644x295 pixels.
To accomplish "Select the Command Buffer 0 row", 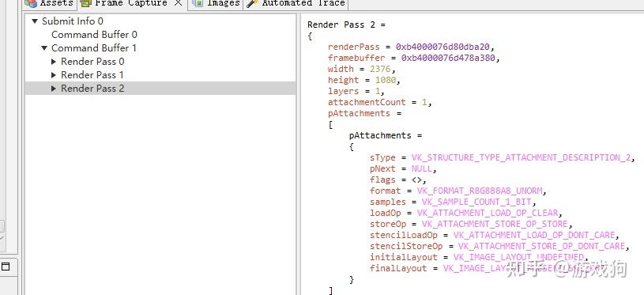I will click(160, 35).
